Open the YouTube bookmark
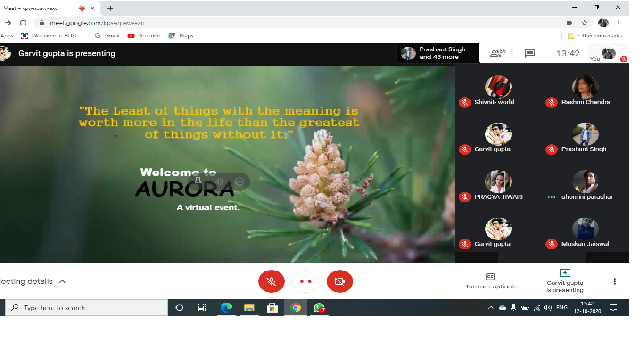The image size is (644, 362). coord(144,36)
